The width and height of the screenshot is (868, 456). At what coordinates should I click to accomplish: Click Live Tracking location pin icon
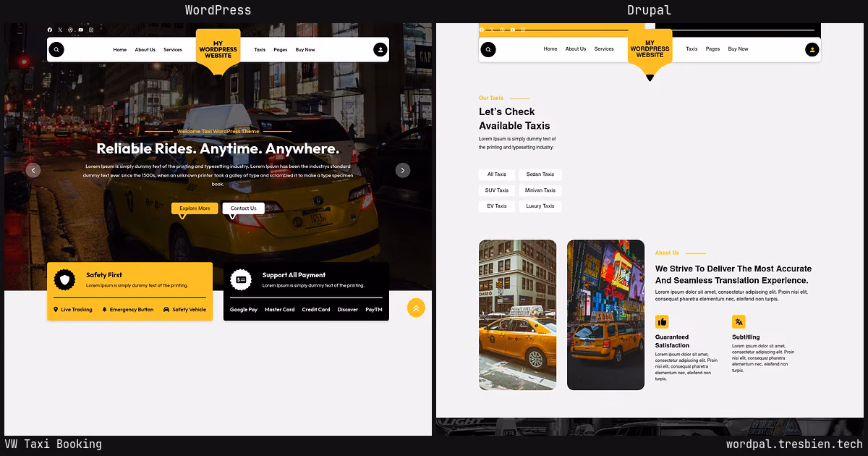point(56,310)
